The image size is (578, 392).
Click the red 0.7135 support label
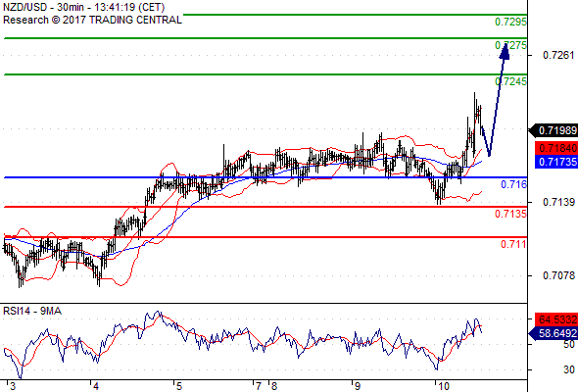pos(510,214)
